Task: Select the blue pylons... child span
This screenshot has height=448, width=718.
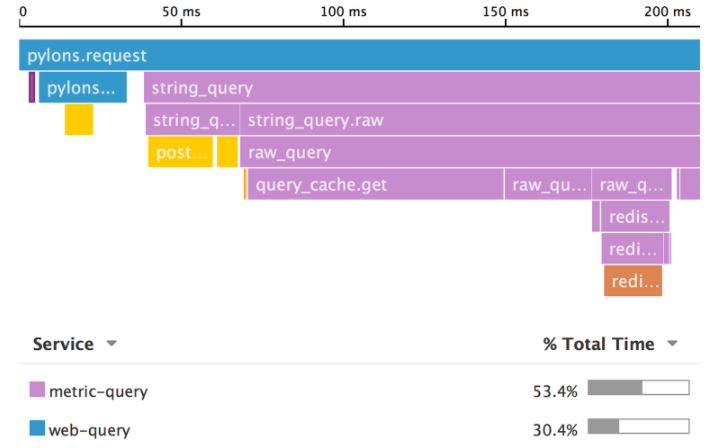Action: [x=82, y=88]
